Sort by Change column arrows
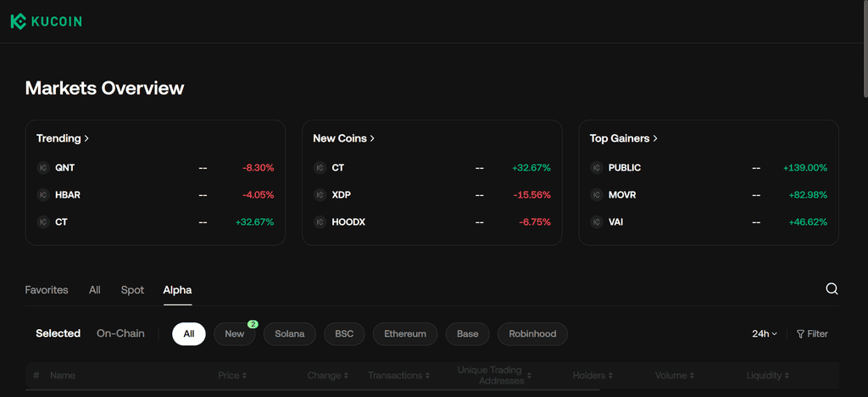The width and height of the screenshot is (868, 397). (x=346, y=376)
